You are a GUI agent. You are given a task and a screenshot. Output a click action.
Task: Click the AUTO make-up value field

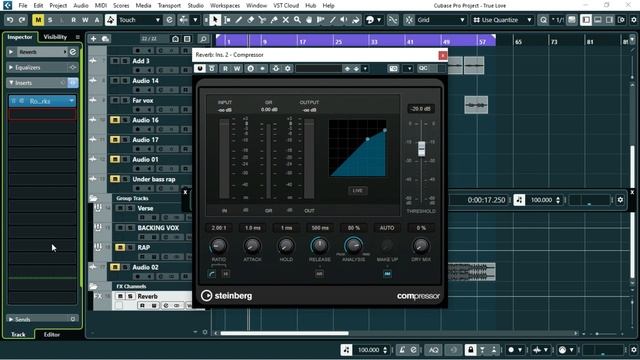pos(387,228)
